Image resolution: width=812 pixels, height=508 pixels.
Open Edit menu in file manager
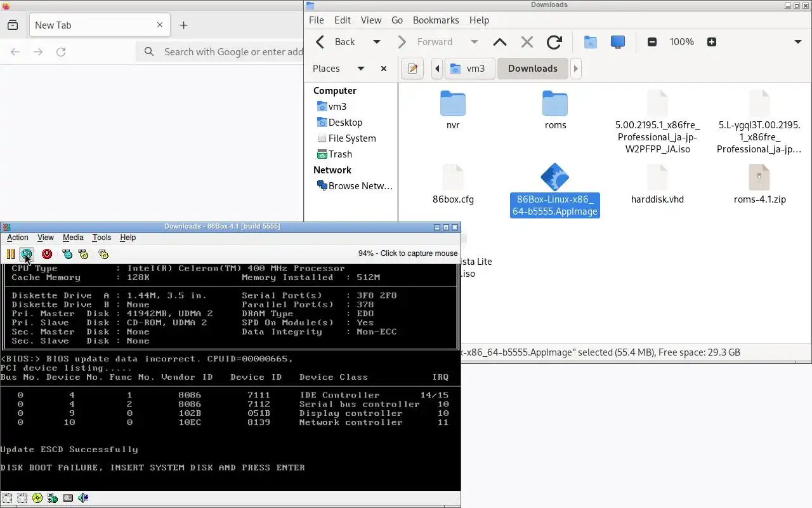(x=343, y=20)
